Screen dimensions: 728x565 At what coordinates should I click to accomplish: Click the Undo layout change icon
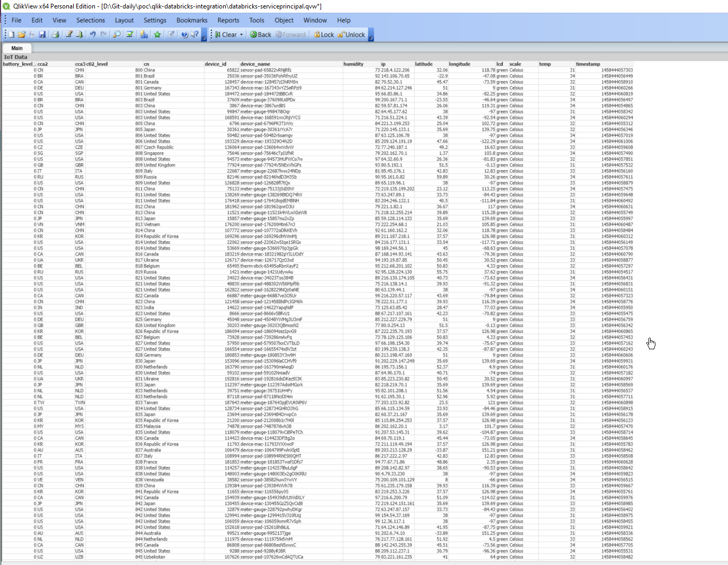point(92,34)
